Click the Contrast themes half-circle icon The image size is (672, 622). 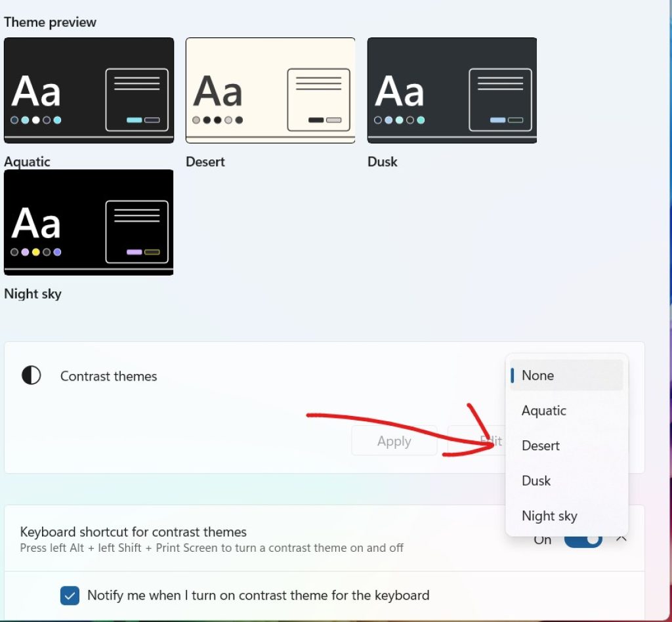[31, 376]
